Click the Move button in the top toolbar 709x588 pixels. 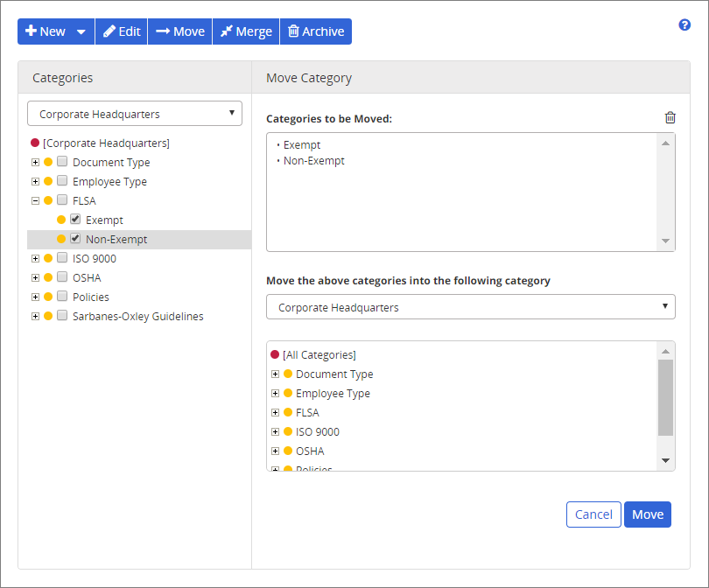click(x=179, y=31)
